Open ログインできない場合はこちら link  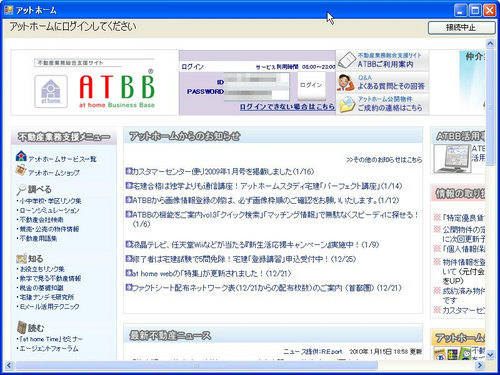pyautogui.click(x=287, y=107)
